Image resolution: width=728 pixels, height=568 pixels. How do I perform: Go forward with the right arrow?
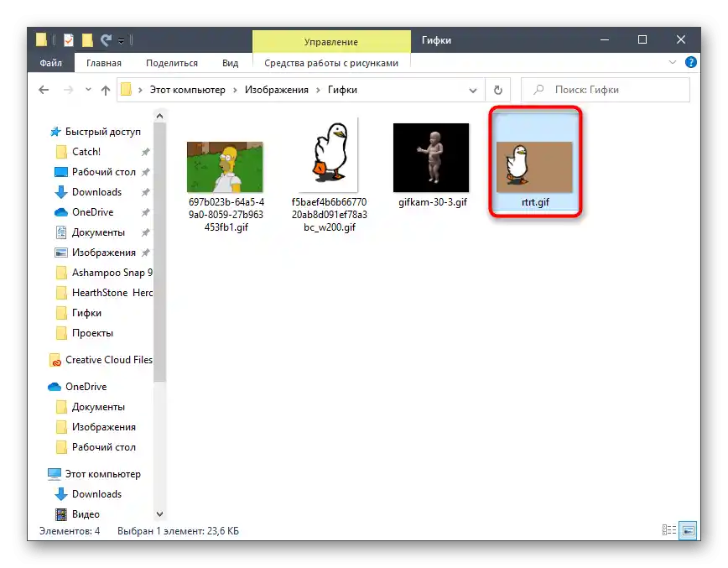point(68,90)
